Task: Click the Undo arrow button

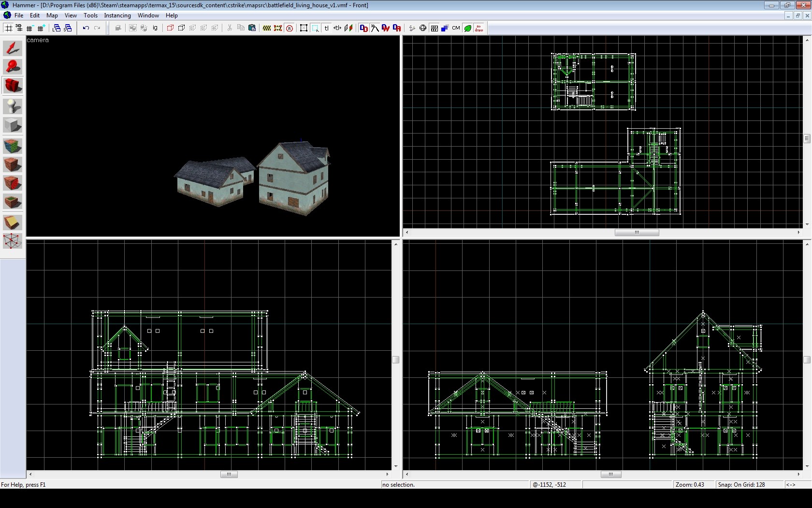Action: click(86, 28)
